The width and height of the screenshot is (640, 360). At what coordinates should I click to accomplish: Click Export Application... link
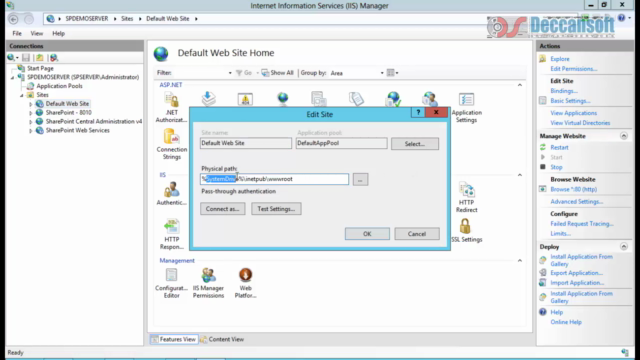[x=576, y=273]
